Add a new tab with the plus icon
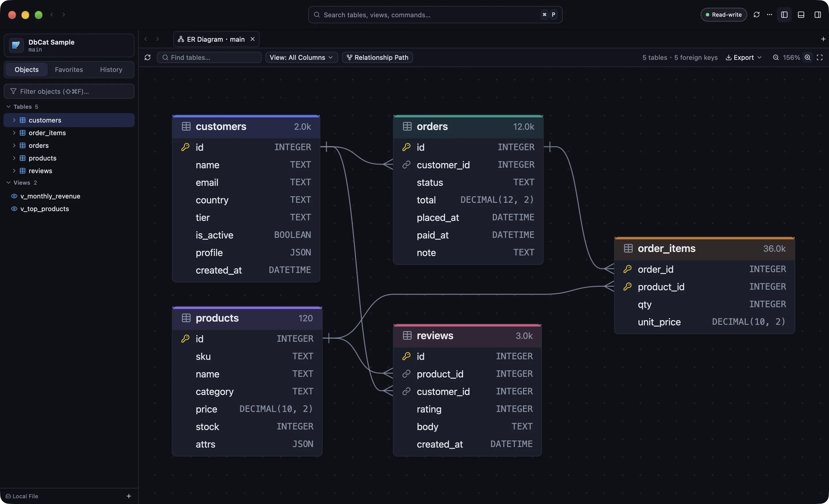The image size is (829, 504). [x=823, y=39]
